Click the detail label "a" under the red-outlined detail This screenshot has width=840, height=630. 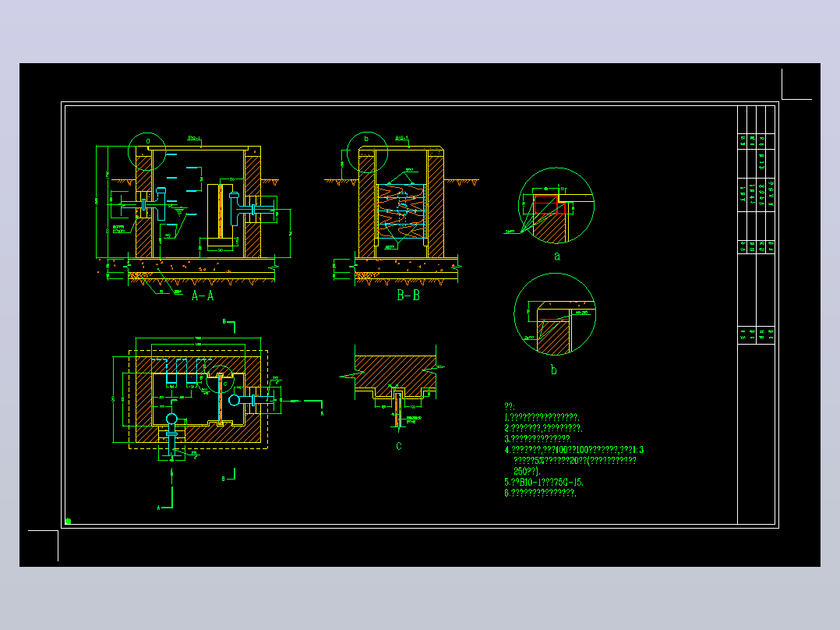pos(557,257)
